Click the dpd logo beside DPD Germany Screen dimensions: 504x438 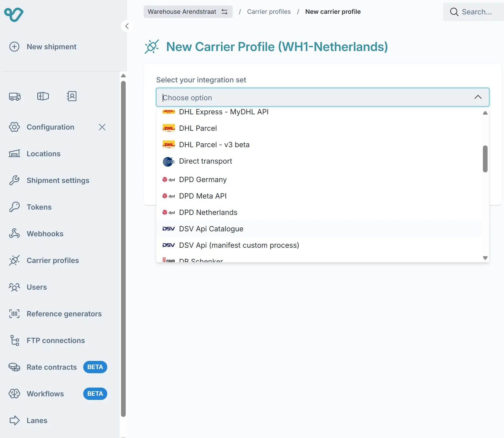point(168,180)
